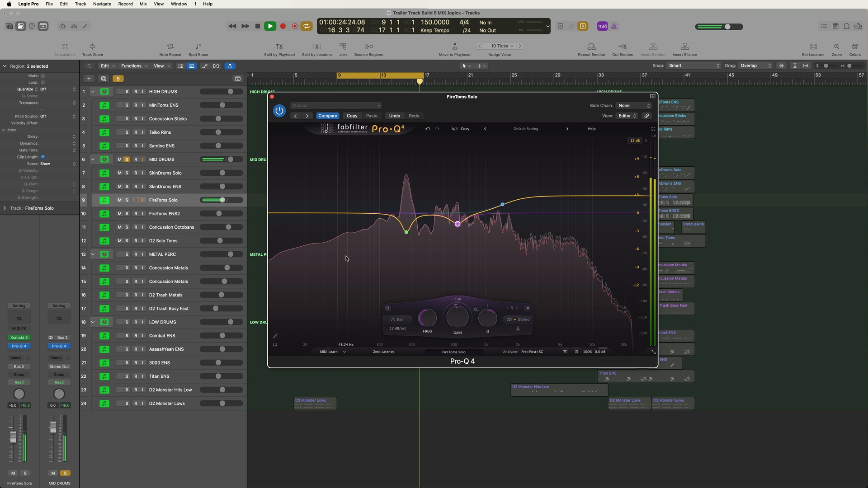This screenshot has height=488, width=868.
Task: Open the Mix menu in menu bar
Action: tap(143, 4)
